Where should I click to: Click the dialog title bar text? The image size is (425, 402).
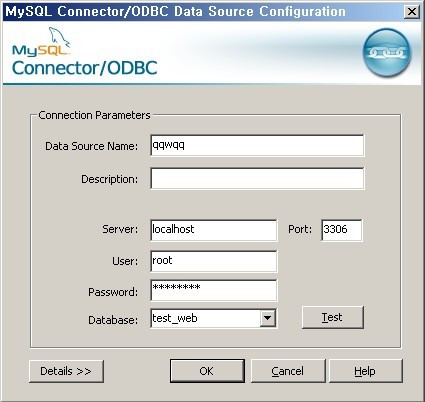[175, 12]
